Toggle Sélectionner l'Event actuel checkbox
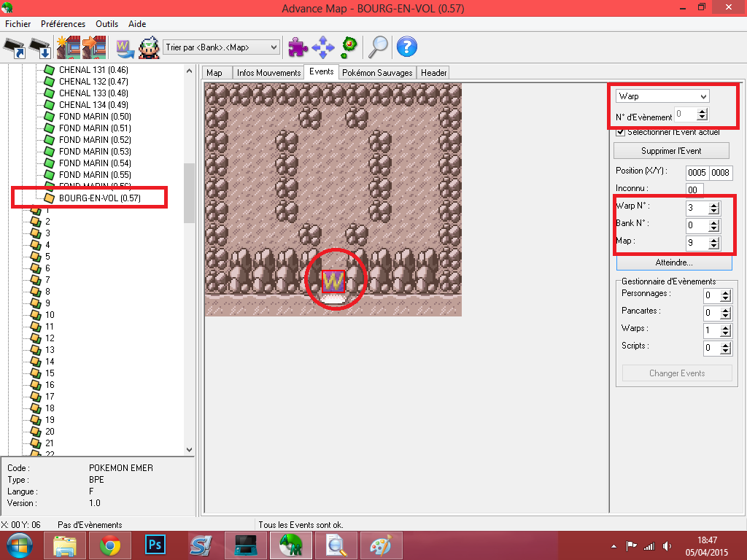The width and height of the screenshot is (747, 560). pyautogui.click(x=620, y=132)
